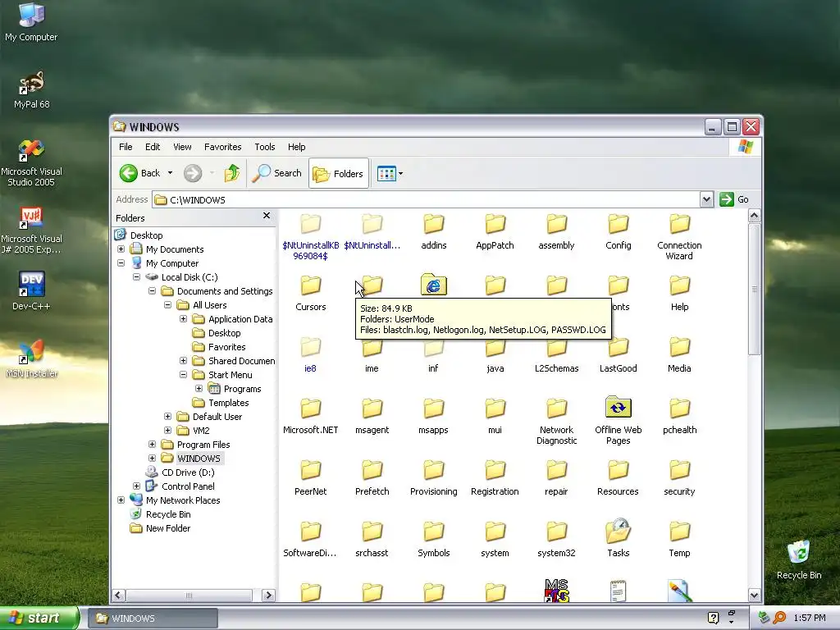Collapse the Start Menu tree node
The image size is (840, 630).
coord(183,374)
